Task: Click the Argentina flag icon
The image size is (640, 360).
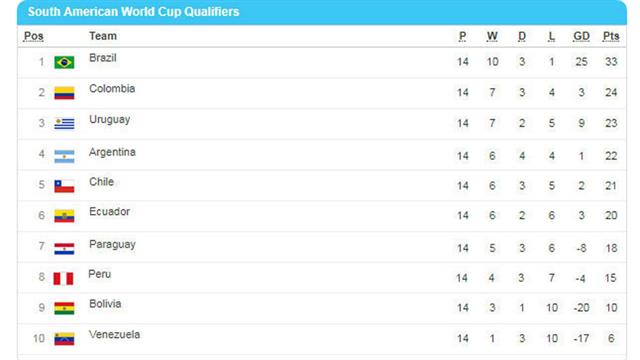Action: click(64, 156)
